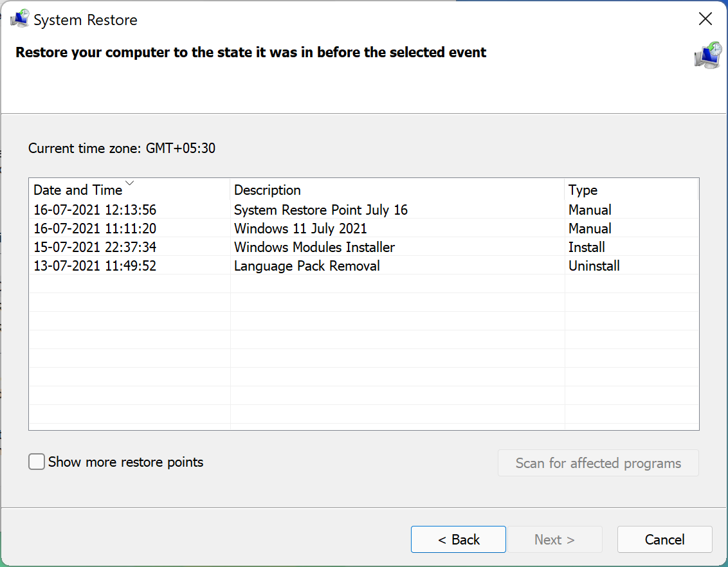This screenshot has height=567, width=728.
Task: Go back with the Back button
Action: pos(459,539)
